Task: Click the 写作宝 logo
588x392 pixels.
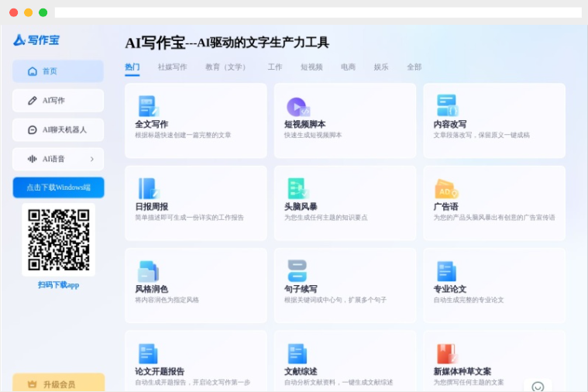Action: point(36,40)
